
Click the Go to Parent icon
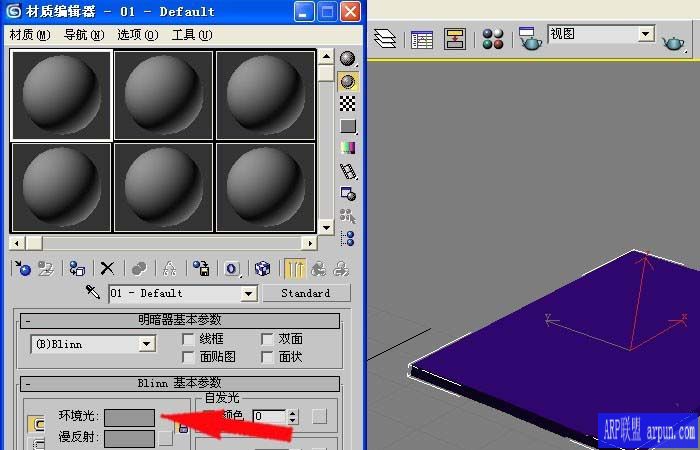[x=318, y=268]
